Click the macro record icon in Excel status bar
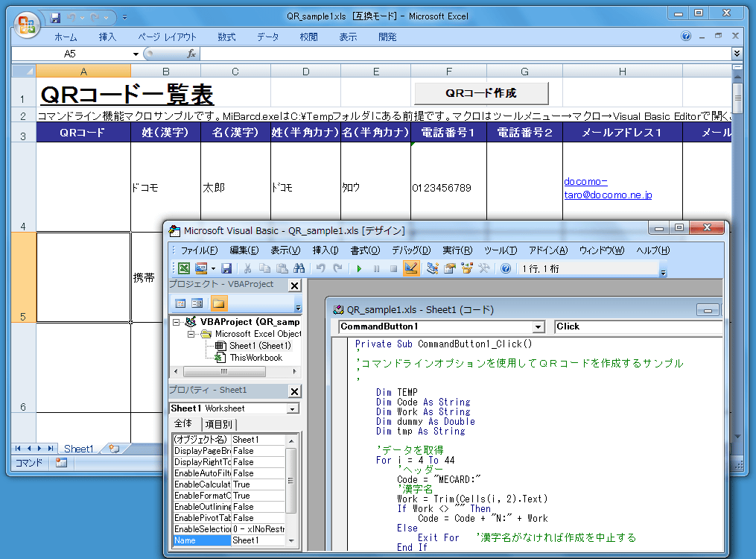Viewport: 756px width, 559px height. (x=61, y=463)
